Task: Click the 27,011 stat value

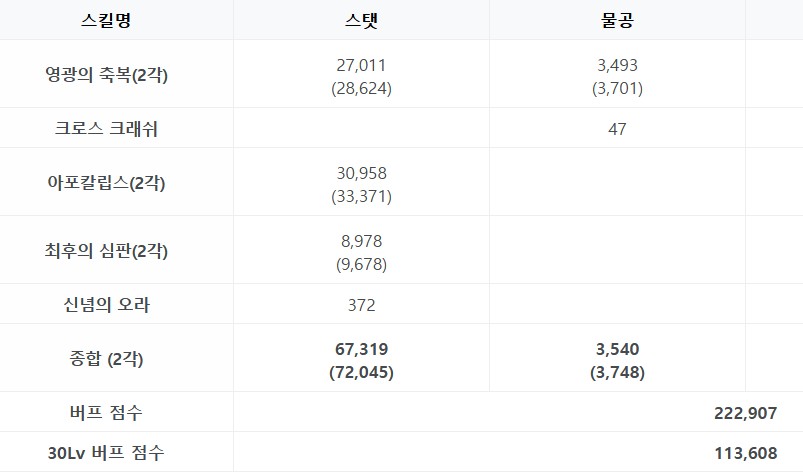Action: 361,66
